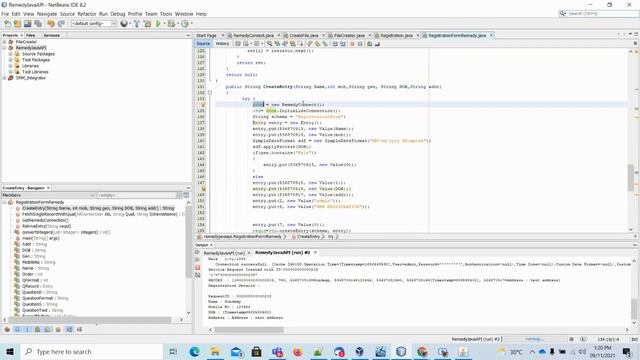Expand the Test Packages node

pyautogui.click(x=11, y=60)
